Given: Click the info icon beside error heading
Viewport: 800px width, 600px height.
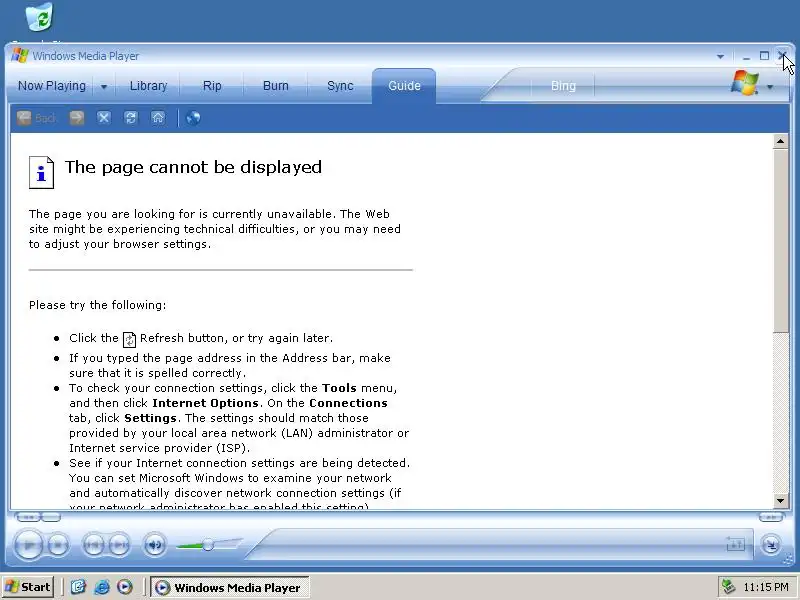Looking at the screenshot, I should click(41, 172).
